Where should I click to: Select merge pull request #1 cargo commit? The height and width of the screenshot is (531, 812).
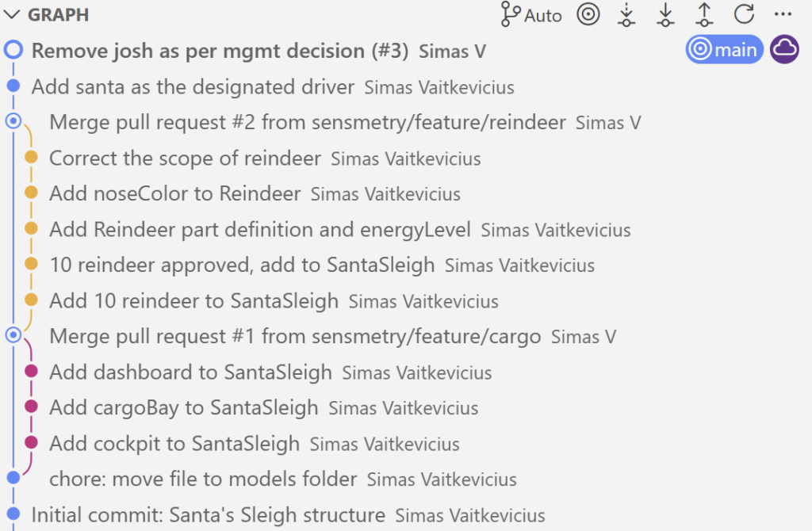(295, 336)
